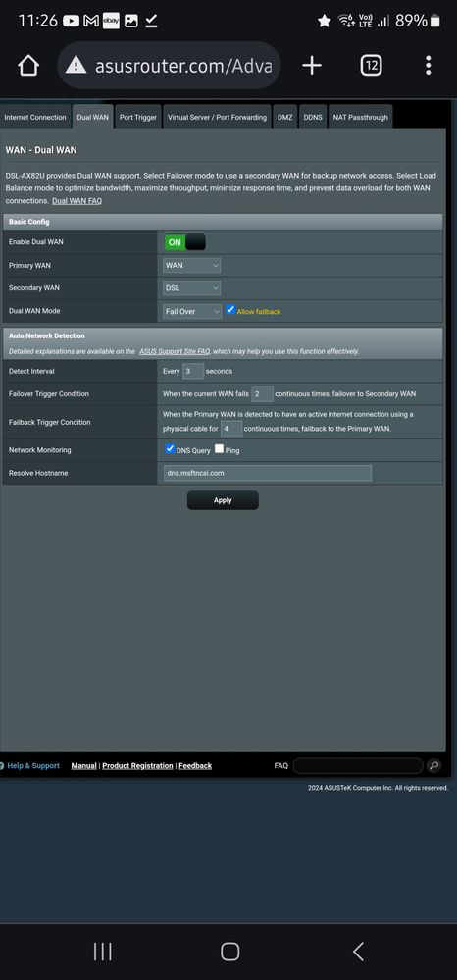This screenshot has height=980, width=457.
Task: Select the Dual WAN tab
Action: [x=92, y=117]
